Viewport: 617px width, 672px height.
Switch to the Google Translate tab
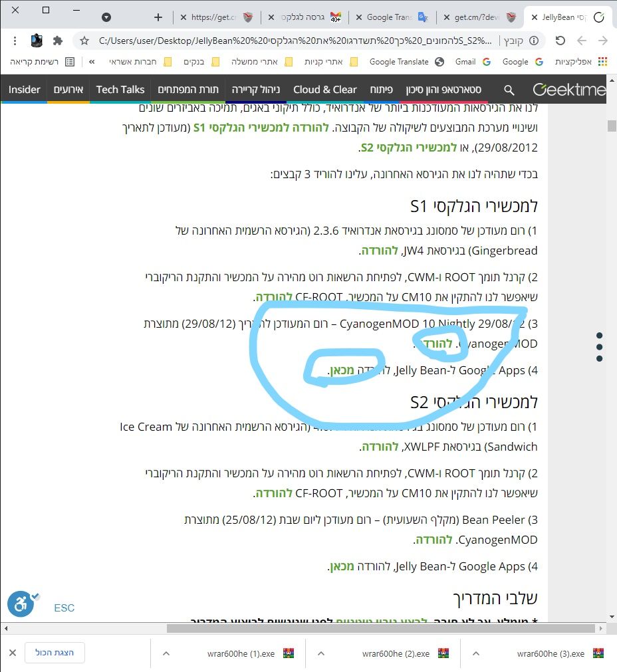tap(392, 17)
